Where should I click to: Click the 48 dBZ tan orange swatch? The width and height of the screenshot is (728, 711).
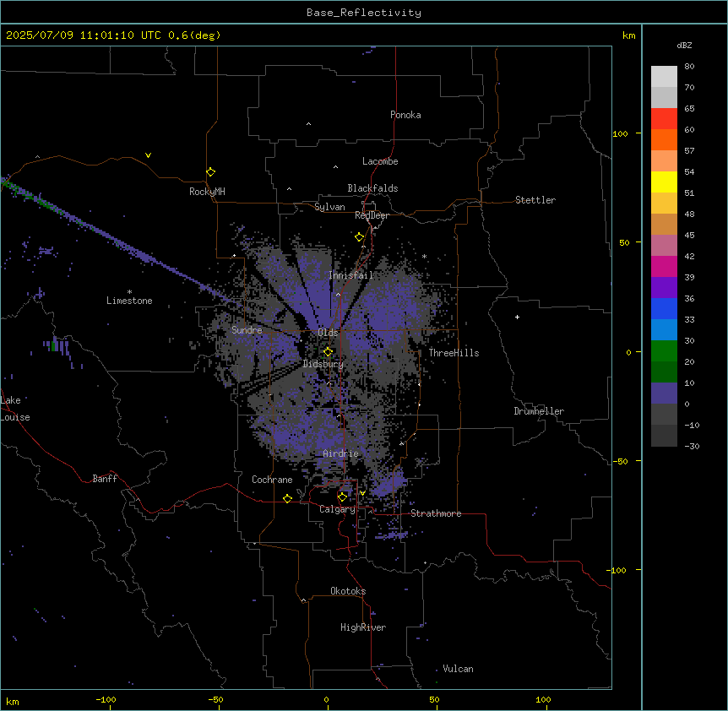pos(664,224)
